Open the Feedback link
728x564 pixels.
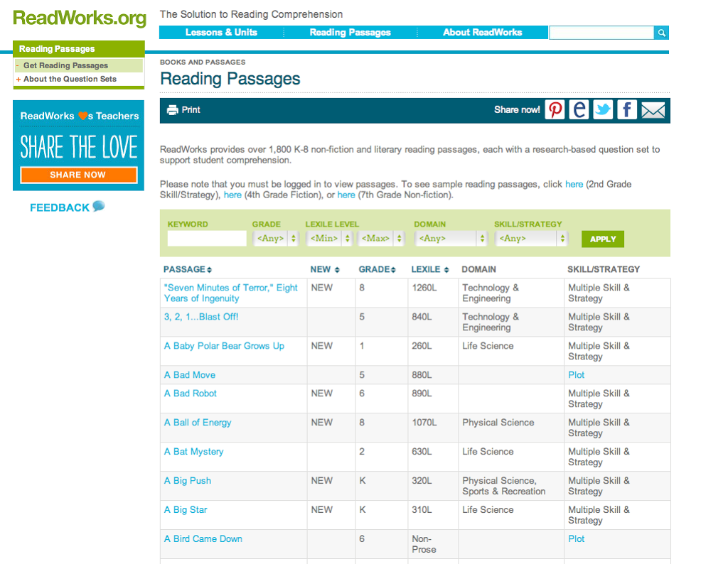(x=60, y=207)
